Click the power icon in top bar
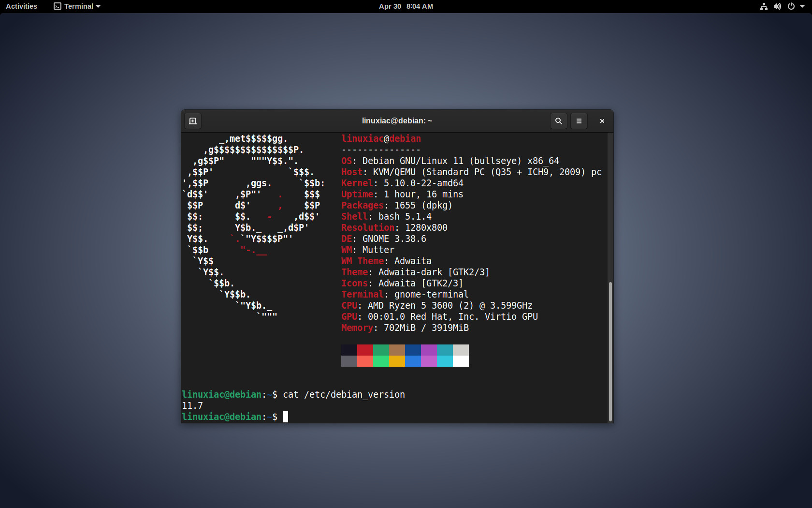The image size is (812, 508). pos(791,6)
